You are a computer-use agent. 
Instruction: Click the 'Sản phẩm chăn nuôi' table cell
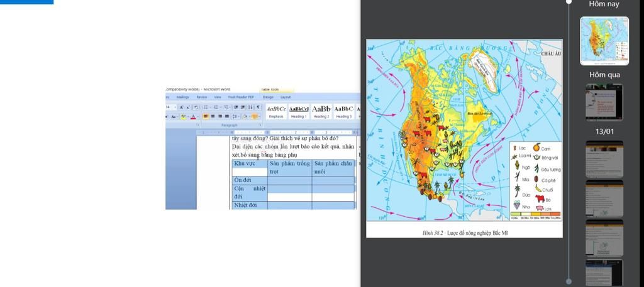[x=333, y=168]
